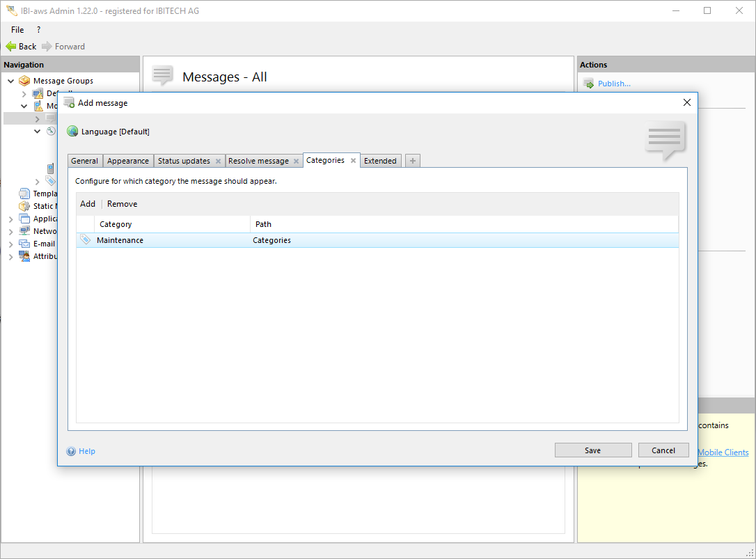Expand the Network tree node
Viewport: 756px width, 559px height.
[x=11, y=232]
